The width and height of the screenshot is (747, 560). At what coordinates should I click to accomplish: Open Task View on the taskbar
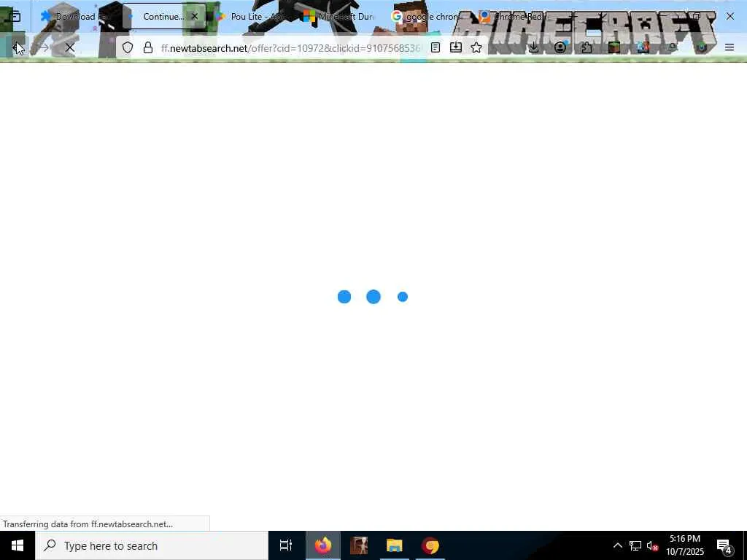(x=286, y=545)
